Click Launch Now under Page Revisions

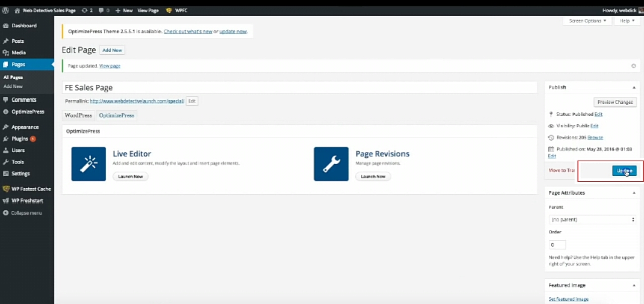pos(373,177)
